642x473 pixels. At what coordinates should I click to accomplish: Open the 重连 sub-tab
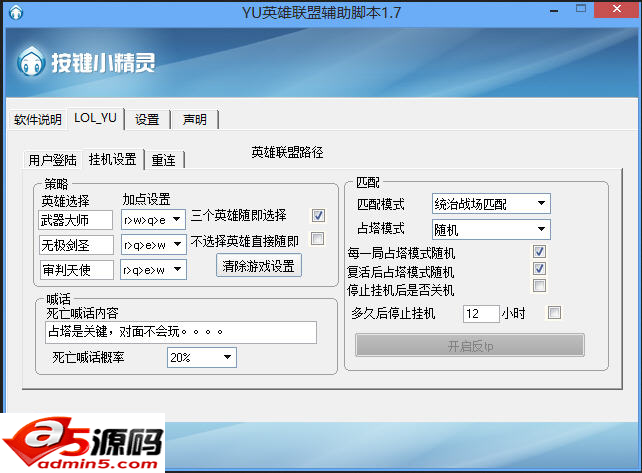pyautogui.click(x=163, y=160)
